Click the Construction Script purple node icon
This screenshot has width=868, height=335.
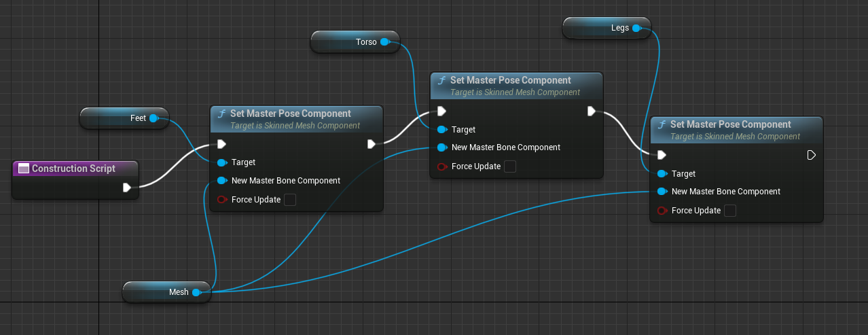[x=24, y=169]
